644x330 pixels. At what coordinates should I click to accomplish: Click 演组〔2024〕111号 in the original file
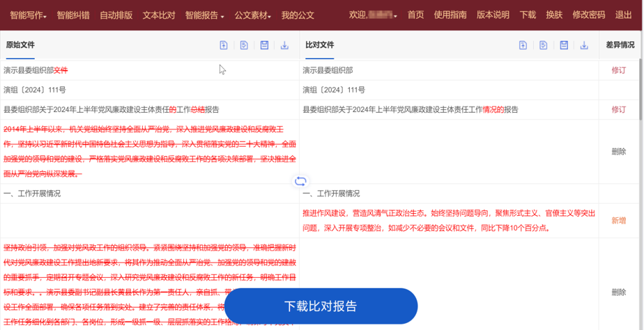click(35, 90)
